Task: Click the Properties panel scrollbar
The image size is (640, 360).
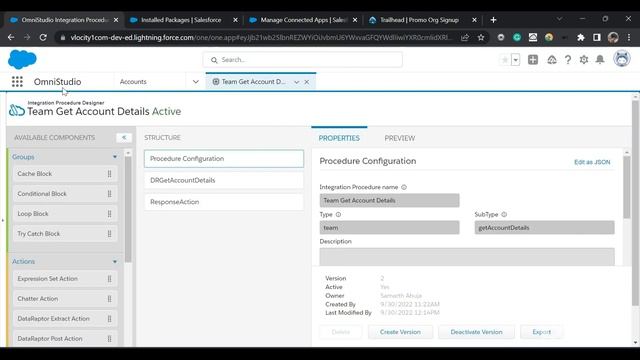Action: click(627, 187)
